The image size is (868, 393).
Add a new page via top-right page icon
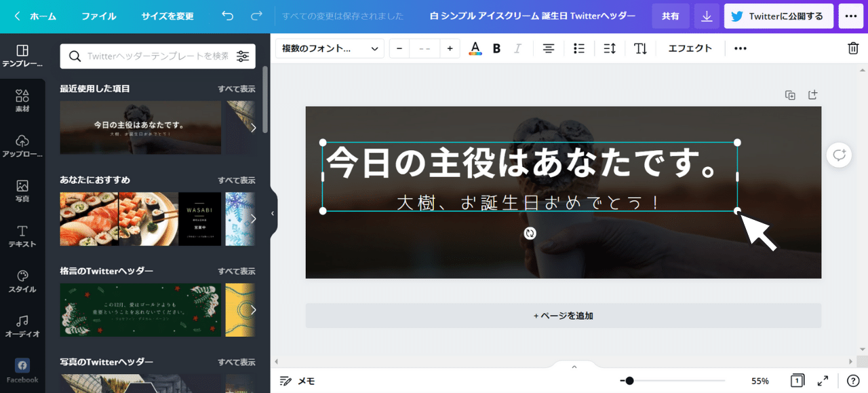(x=812, y=95)
